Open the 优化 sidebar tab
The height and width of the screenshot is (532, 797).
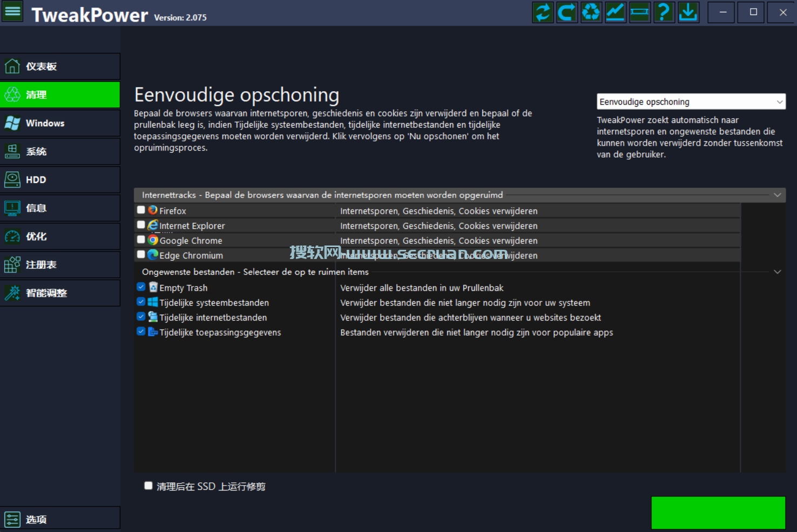tap(60, 236)
